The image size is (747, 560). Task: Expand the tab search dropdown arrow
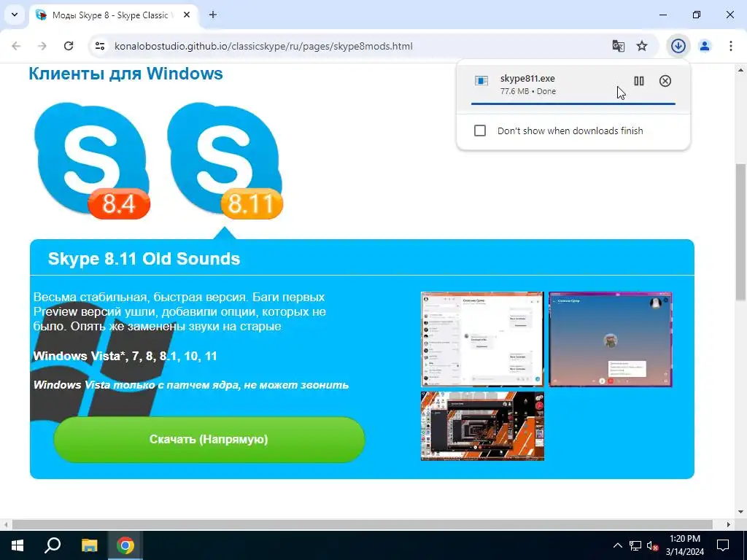[15, 15]
